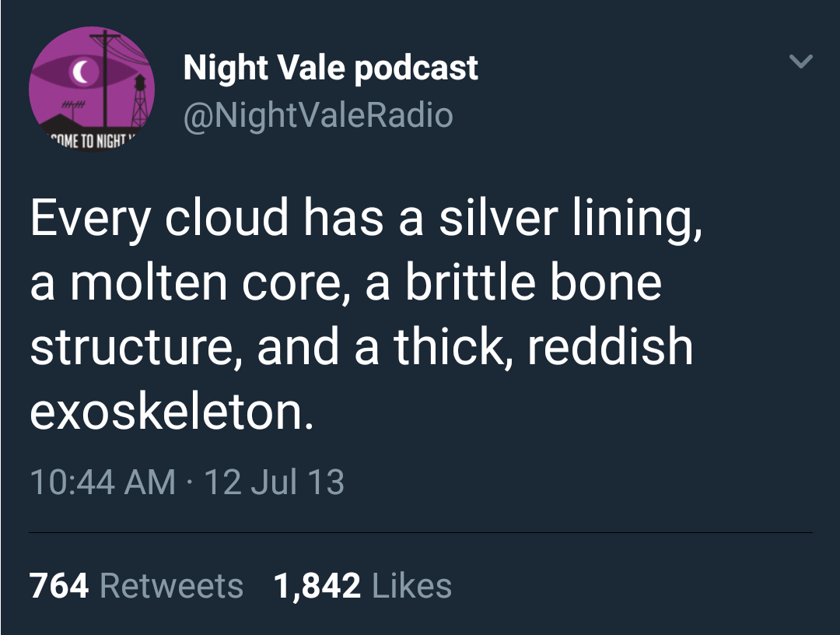The image size is (840, 635).
Task: Click the 'Every cloud has a silver lining' line
Action: (x=367, y=218)
